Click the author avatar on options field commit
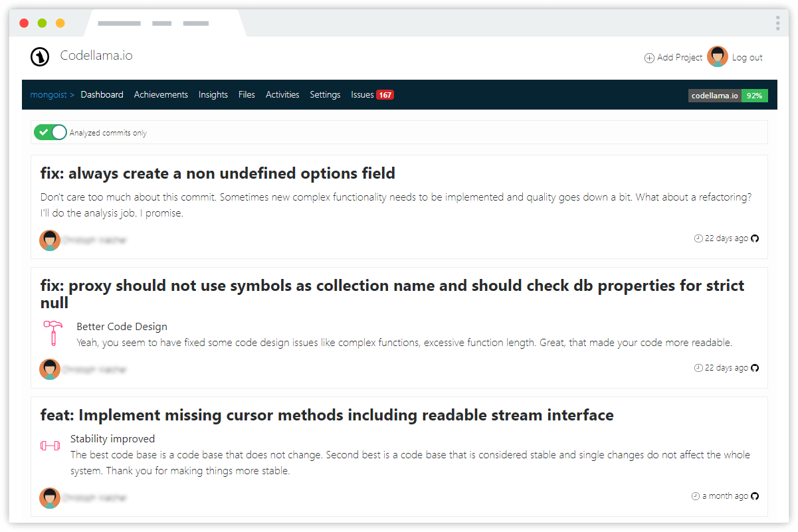 click(50, 240)
